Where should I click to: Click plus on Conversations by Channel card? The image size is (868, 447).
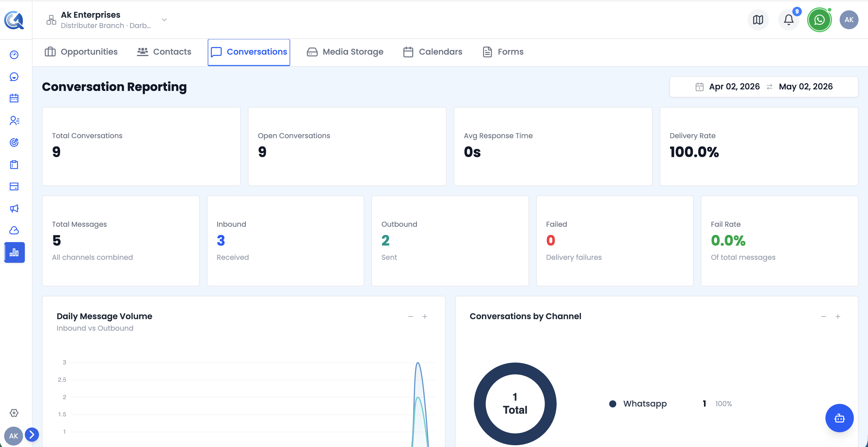(x=838, y=316)
